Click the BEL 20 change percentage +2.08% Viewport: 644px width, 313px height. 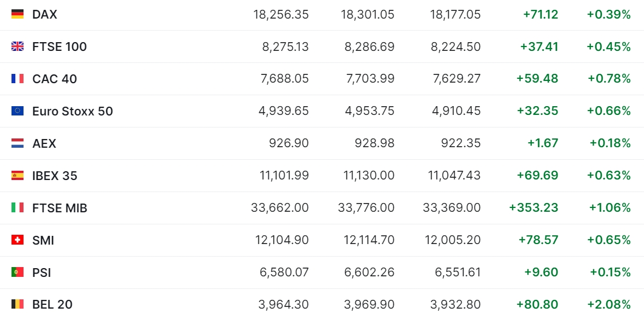608,304
